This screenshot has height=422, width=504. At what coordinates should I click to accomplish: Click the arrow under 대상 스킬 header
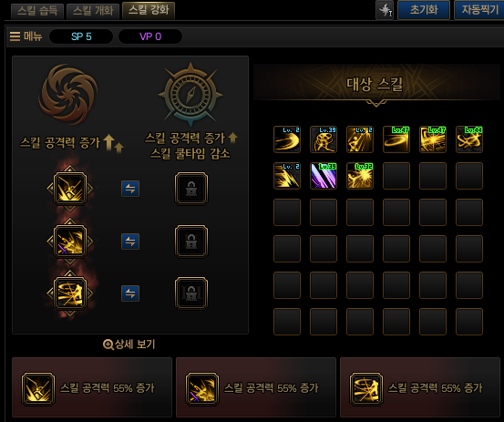376,104
